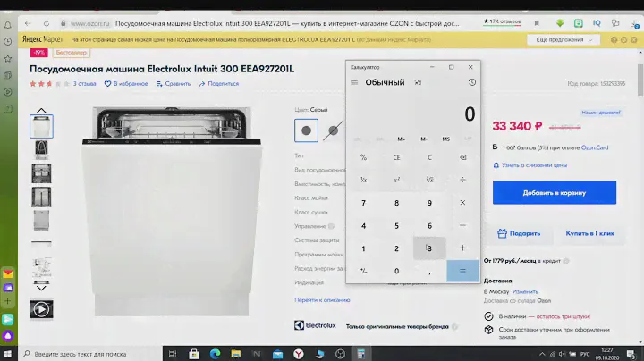Select the gray color swatch

tap(306, 130)
